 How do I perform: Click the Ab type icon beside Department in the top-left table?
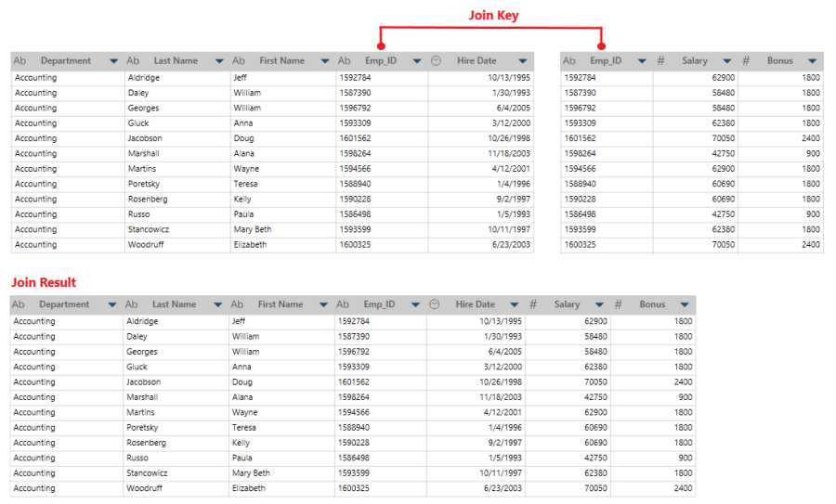point(20,61)
